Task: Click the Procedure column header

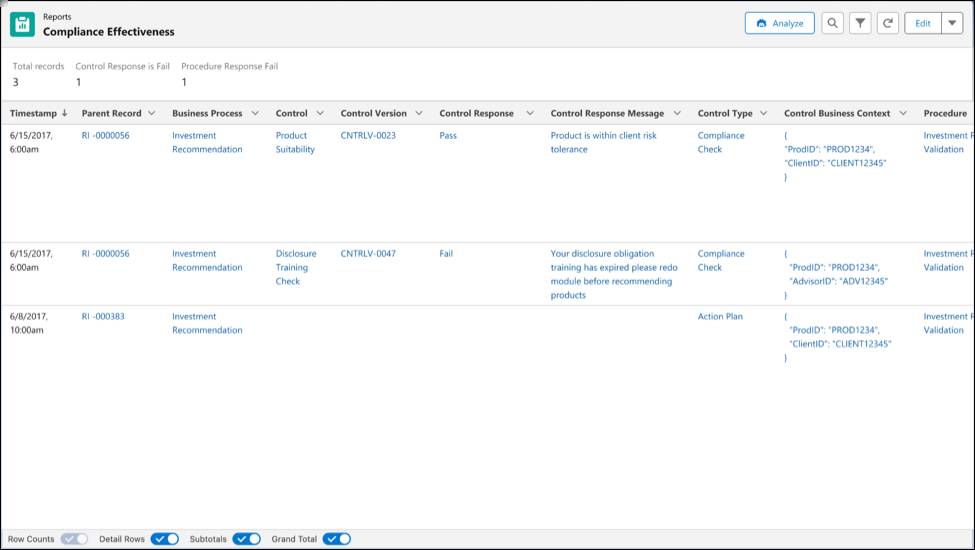Action: pos(945,113)
